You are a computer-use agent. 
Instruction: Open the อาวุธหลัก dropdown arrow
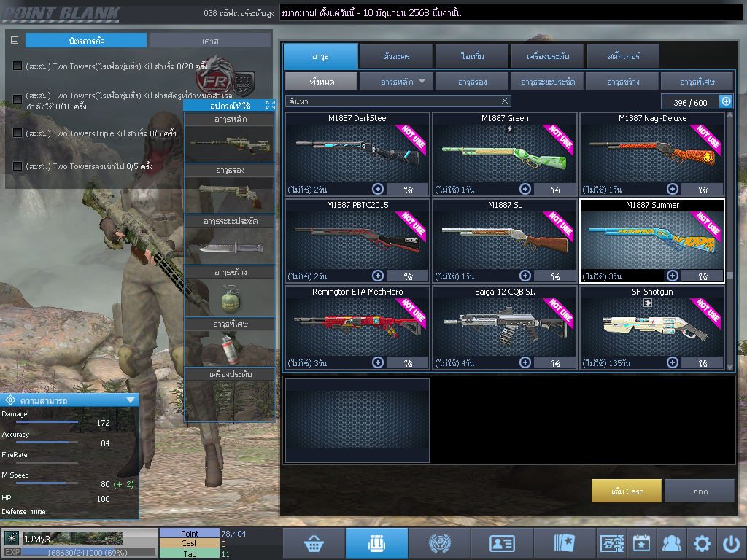click(422, 82)
